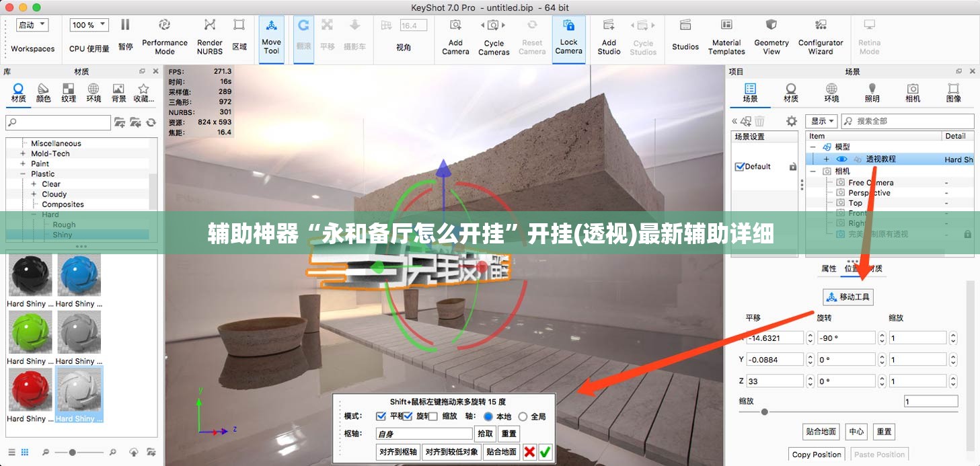Click the Copy Position button

(x=817, y=455)
